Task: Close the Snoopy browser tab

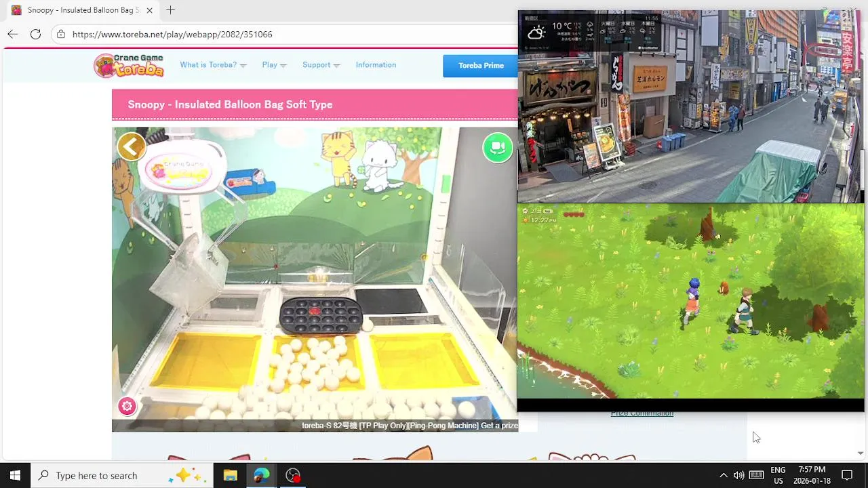Action: [149, 10]
